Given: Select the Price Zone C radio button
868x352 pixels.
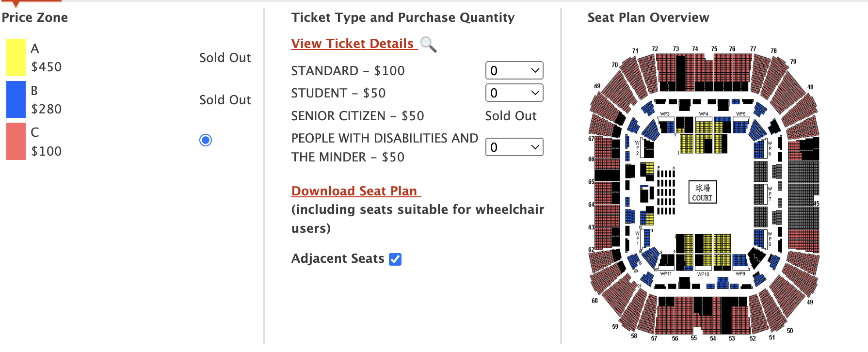Looking at the screenshot, I should [x=206, y=140].
